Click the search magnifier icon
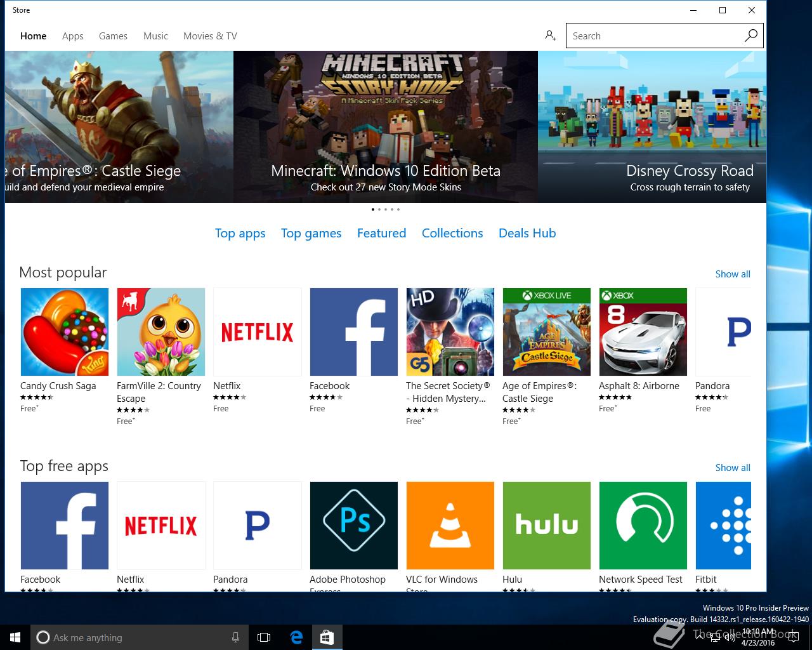 750,36
